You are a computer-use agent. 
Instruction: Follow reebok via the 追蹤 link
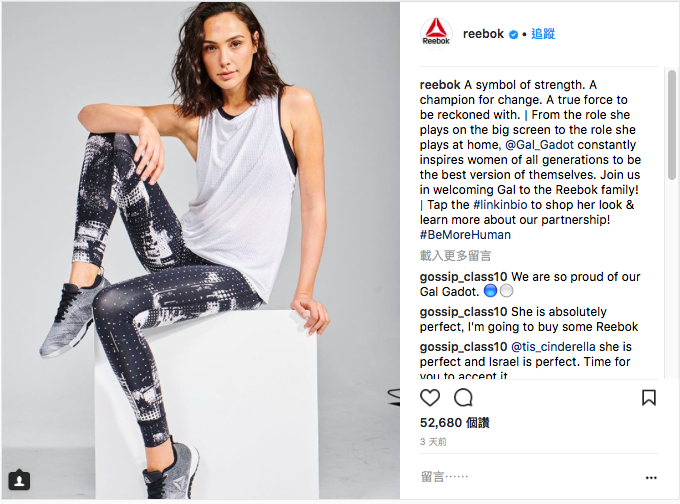543,34
